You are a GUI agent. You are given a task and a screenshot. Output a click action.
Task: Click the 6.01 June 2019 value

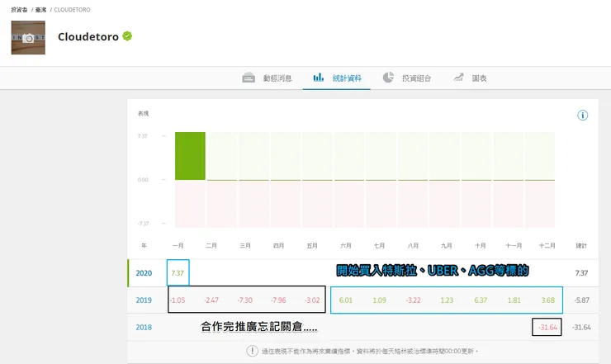click(346, 300)
